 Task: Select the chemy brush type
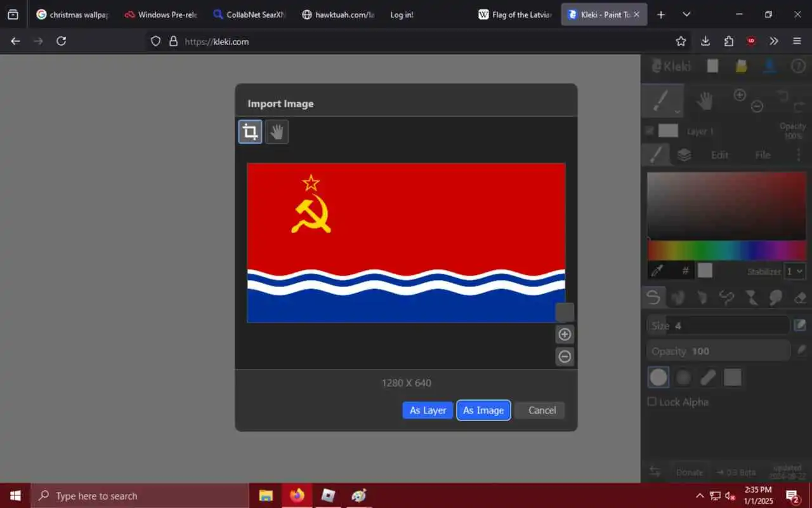click(750, 297)
